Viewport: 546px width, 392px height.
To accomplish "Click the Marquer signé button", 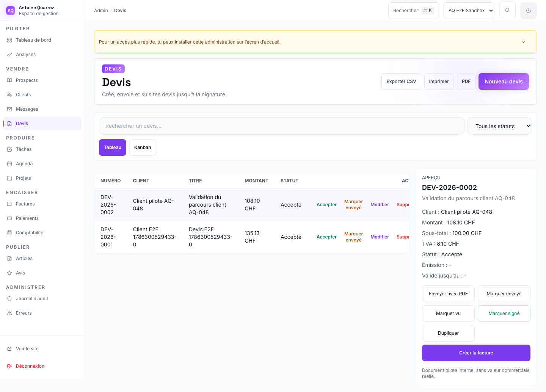I will (x=504, y=314).
